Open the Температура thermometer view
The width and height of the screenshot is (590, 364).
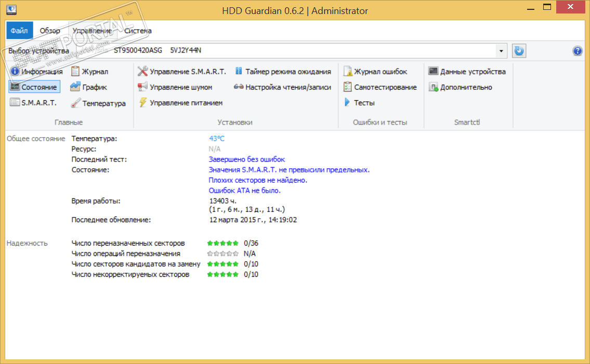[98, 103]
